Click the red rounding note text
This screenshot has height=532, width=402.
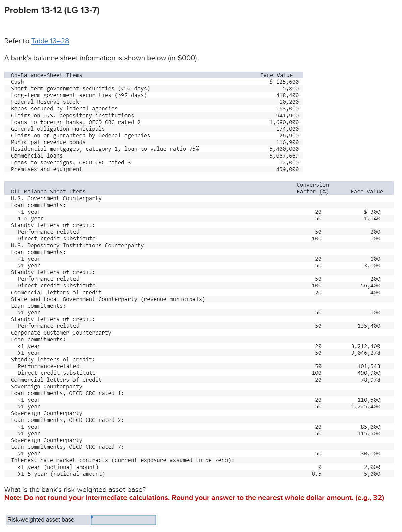click(194, 498)
